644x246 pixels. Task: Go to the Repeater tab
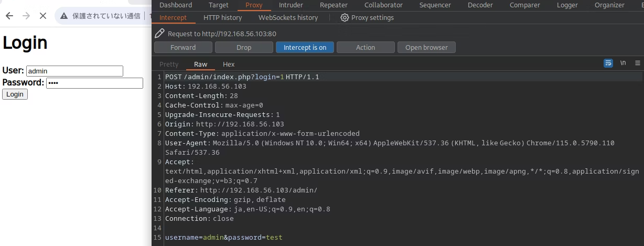pos(334,5)
